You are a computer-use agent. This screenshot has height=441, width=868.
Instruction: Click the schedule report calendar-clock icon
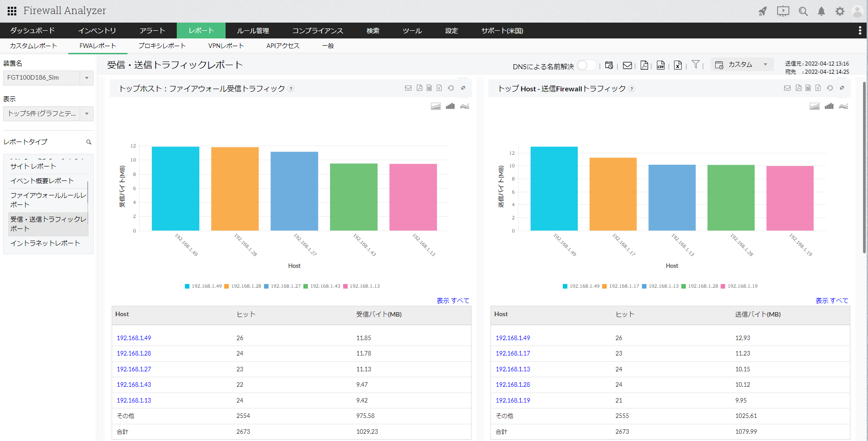tap(609, 66)
